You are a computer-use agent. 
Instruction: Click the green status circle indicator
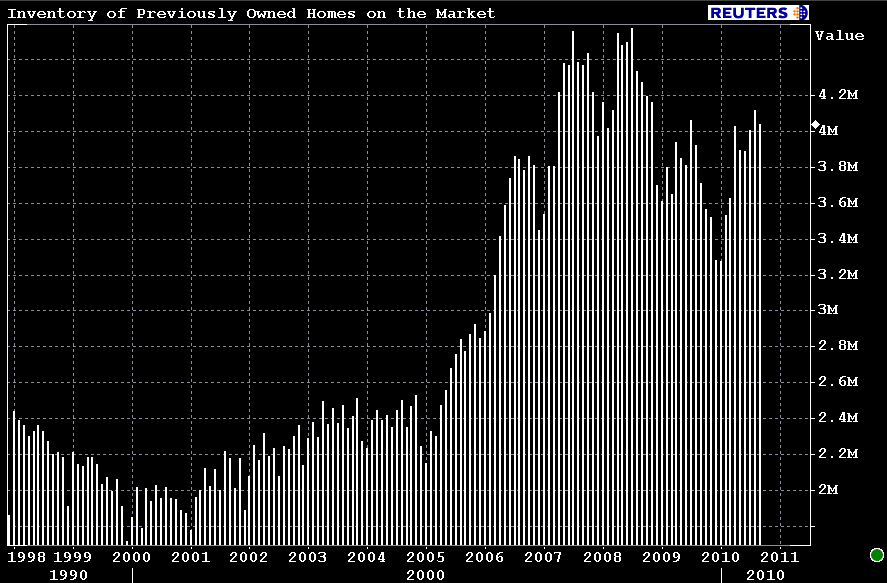click(x=877, y=555)
